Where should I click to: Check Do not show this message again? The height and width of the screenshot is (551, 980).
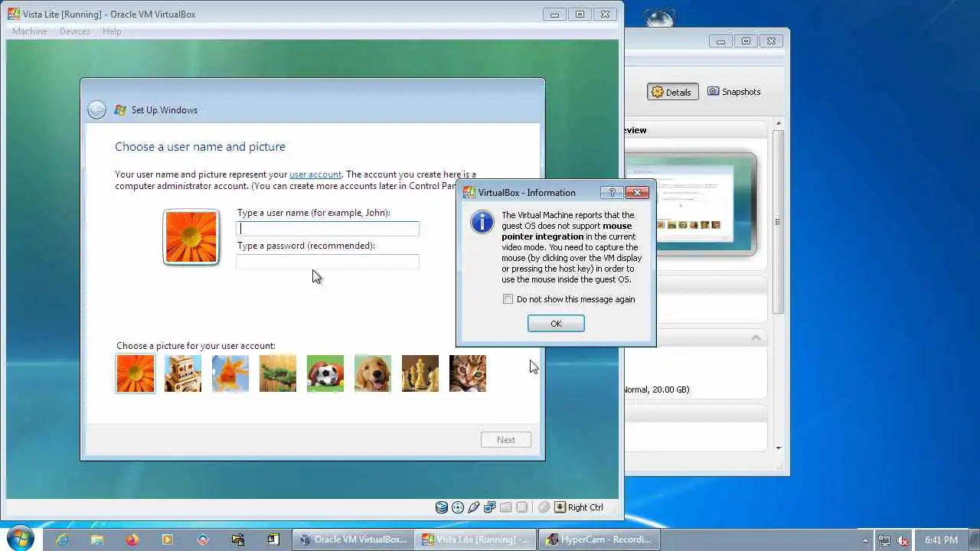tap(508, 299)
